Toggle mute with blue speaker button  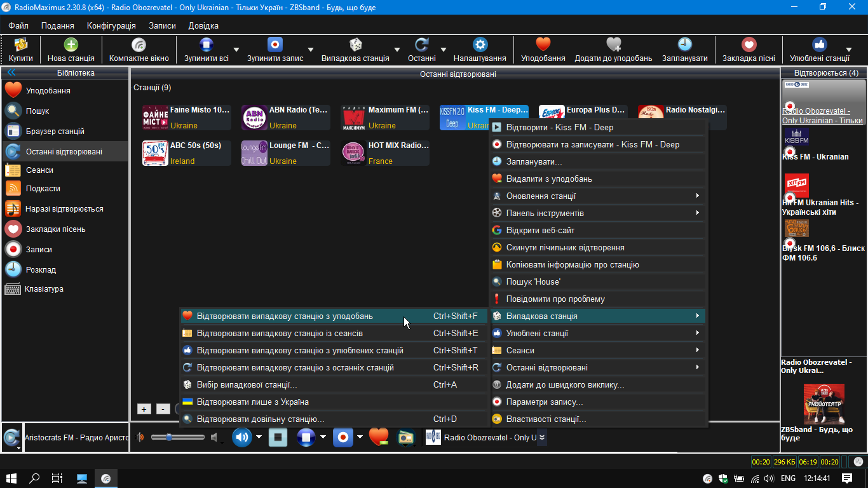[x=242, y=437]
